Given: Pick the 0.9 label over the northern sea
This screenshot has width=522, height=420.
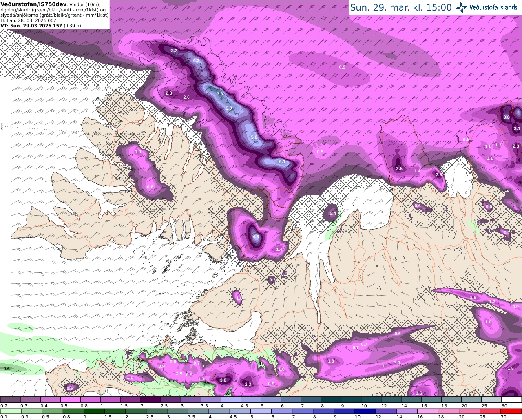Looking at the screenshot, I should [x=342, y=67].
